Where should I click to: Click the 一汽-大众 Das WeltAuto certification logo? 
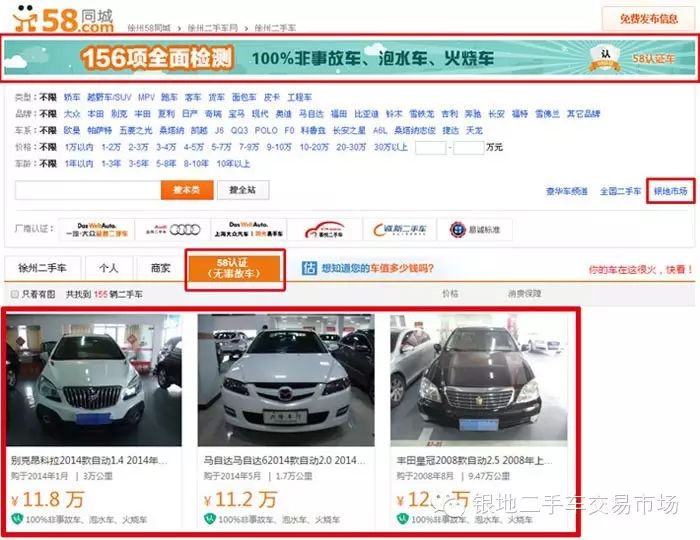click(x=97, y=230)
